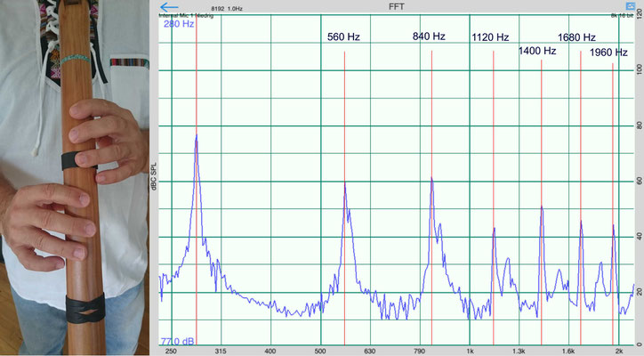The width and height of the screenshot is (644, 356).
Task: Click the 790 frequency axis tick
Action: [419, 351]
